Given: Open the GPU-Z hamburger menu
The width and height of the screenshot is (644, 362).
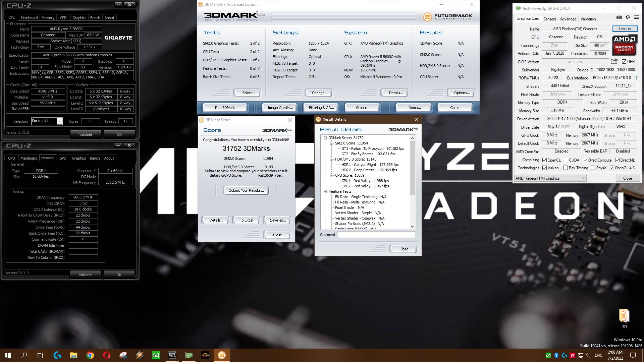Looking at the screenshot, I should (x=636, y=17).
